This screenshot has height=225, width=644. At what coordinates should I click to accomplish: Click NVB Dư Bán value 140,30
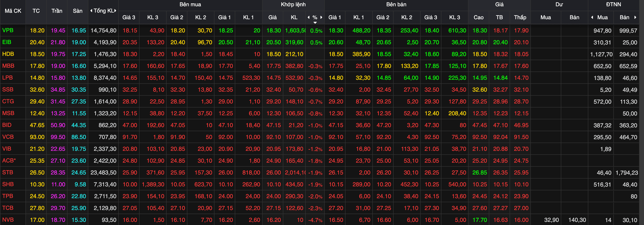577,220
